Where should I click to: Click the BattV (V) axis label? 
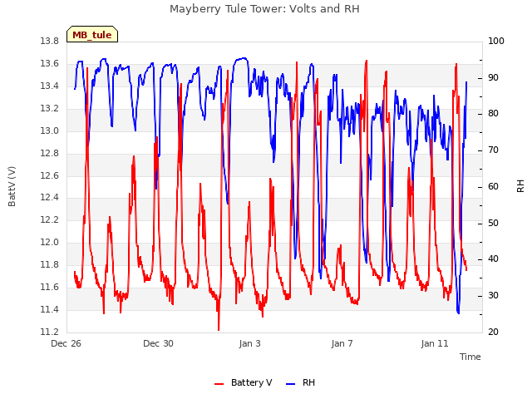12,186
